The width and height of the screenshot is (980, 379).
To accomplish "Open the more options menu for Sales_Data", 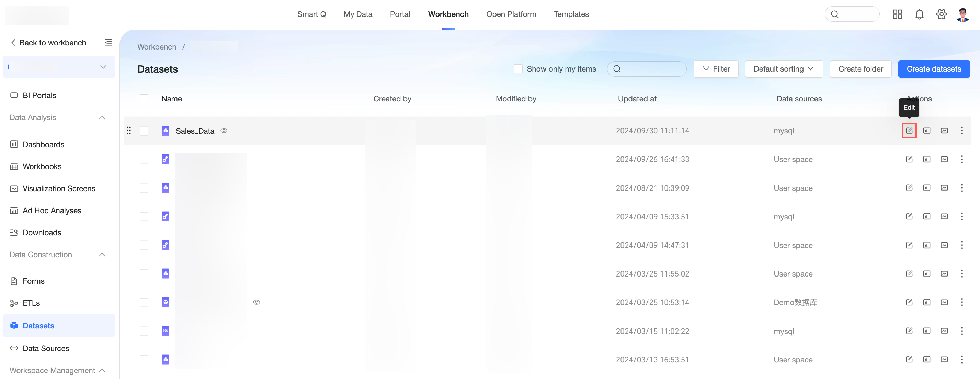I will [x=962, y=131].
